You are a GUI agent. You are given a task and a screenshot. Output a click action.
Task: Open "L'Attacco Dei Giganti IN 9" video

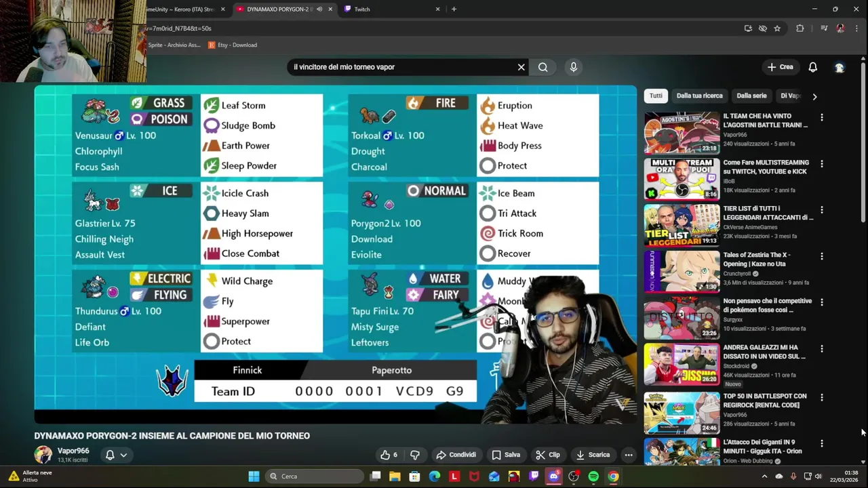tap(762, 446)
